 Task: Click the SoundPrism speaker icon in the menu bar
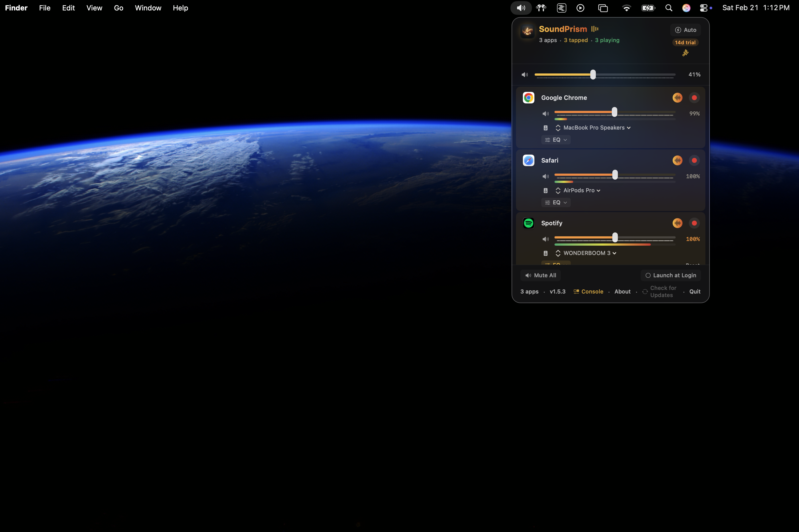click(x=521, y=7)
